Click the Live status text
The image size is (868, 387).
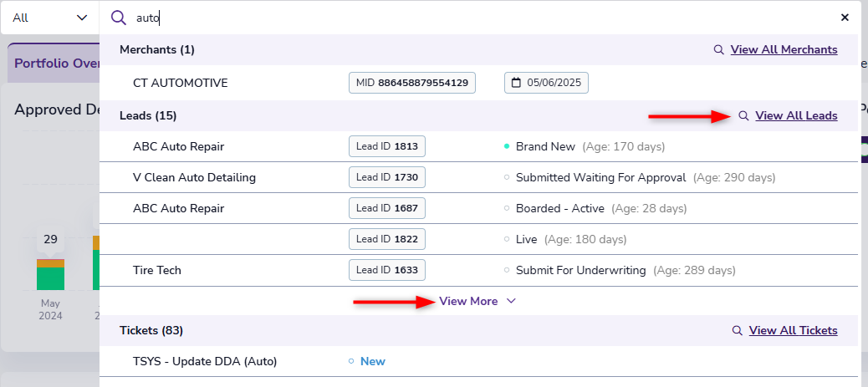527,240
